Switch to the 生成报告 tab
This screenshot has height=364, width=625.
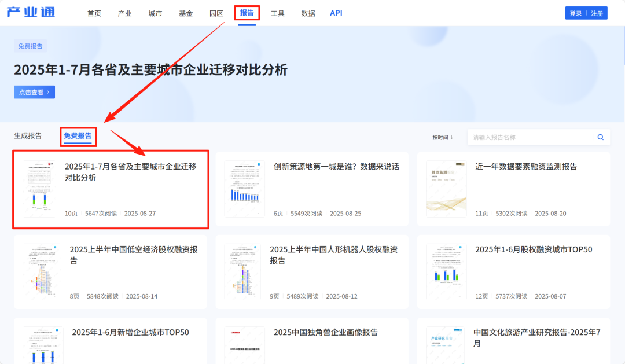point(28,135)
